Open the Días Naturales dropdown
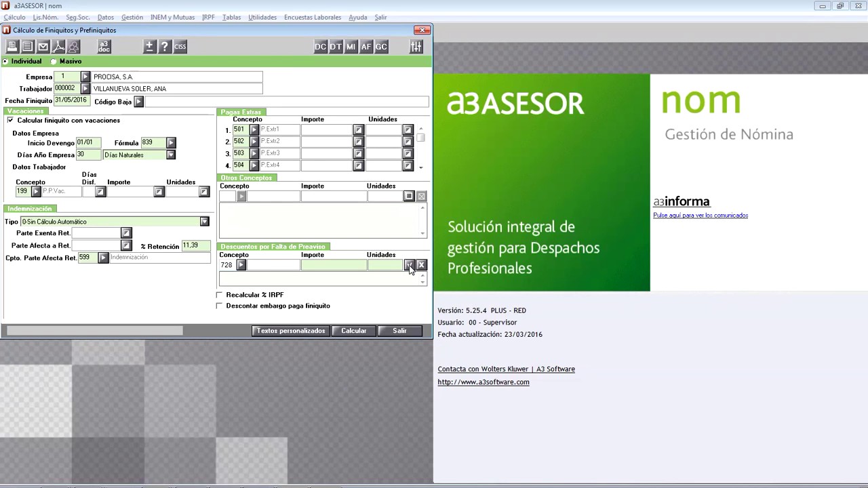 171,155
